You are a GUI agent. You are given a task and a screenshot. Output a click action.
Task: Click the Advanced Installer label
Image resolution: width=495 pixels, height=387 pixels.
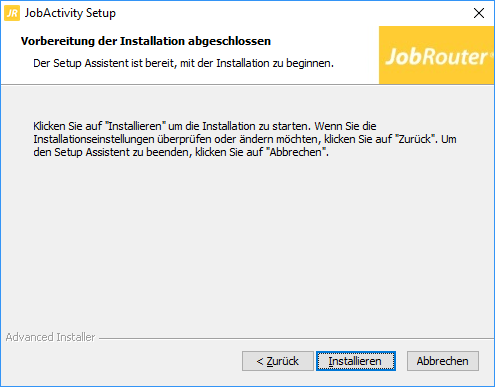pyautogui.click(x=50, y=337)
